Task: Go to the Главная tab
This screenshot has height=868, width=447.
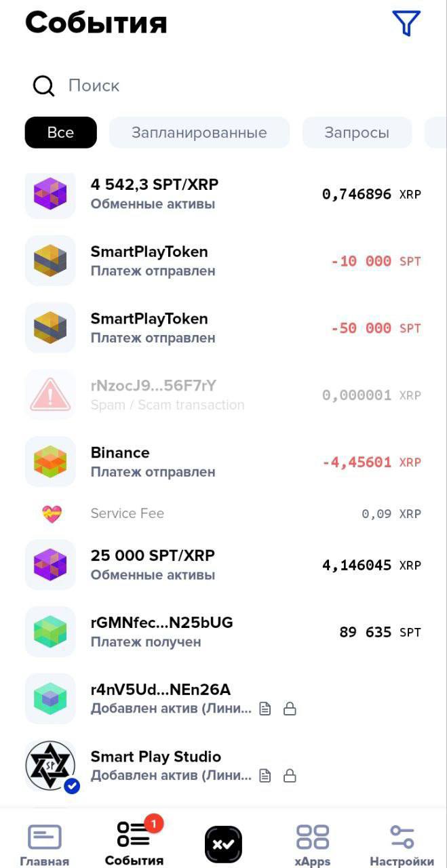Action: point(44,844)
